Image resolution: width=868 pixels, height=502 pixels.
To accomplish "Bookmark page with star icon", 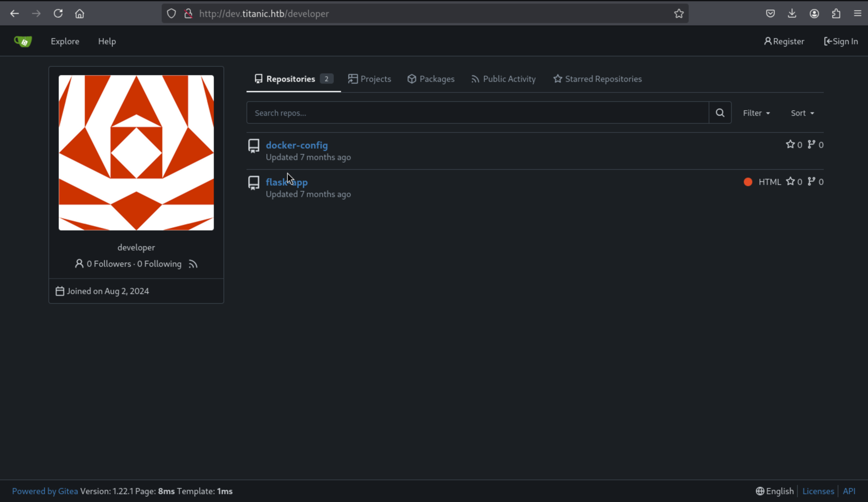I will point(678,14).
